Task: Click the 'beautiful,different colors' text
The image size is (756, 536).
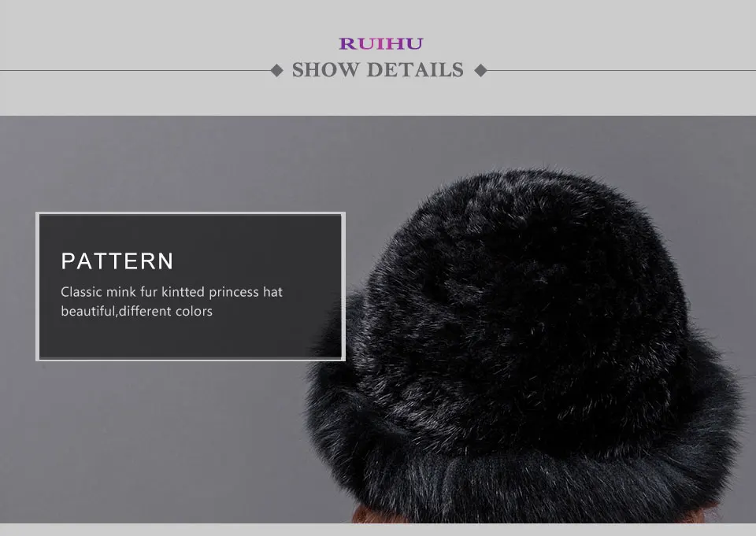Action: 136,312
